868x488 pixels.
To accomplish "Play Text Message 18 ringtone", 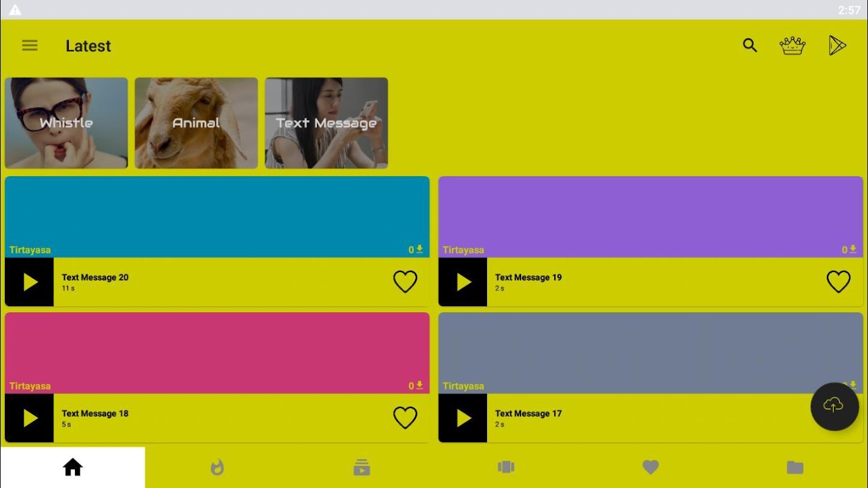I will point(29,418).
